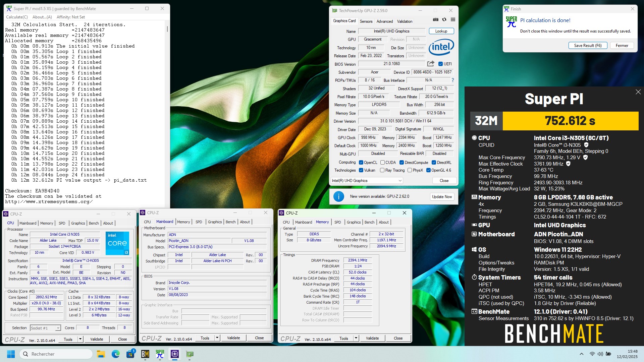
Task: Click the Close button in GPU-Z
Action: [x=444, y=181]
